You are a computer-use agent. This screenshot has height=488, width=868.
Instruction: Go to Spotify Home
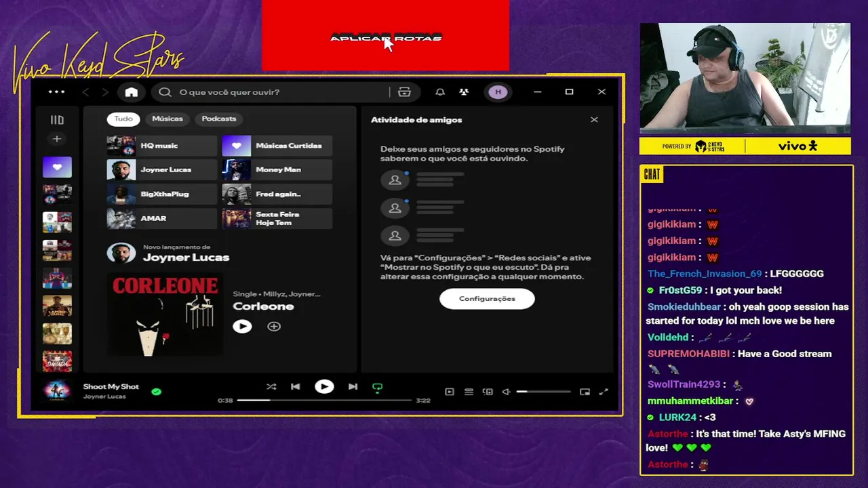click(x=132, y=92)
